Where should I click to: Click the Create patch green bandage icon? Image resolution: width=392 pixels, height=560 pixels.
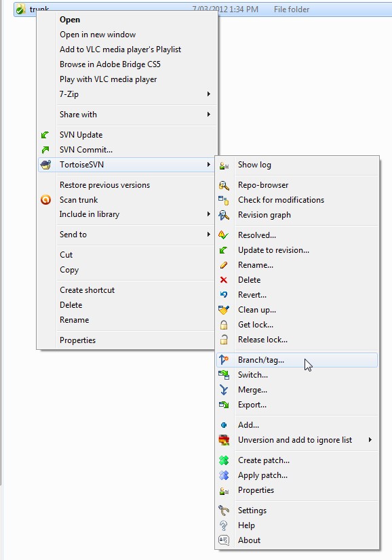click(224, 460)
